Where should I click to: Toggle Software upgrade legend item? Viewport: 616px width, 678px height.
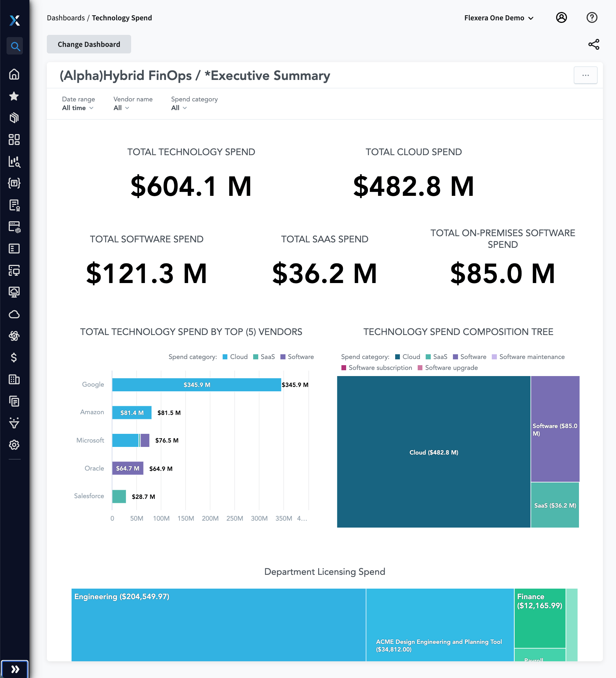point(448,368)
